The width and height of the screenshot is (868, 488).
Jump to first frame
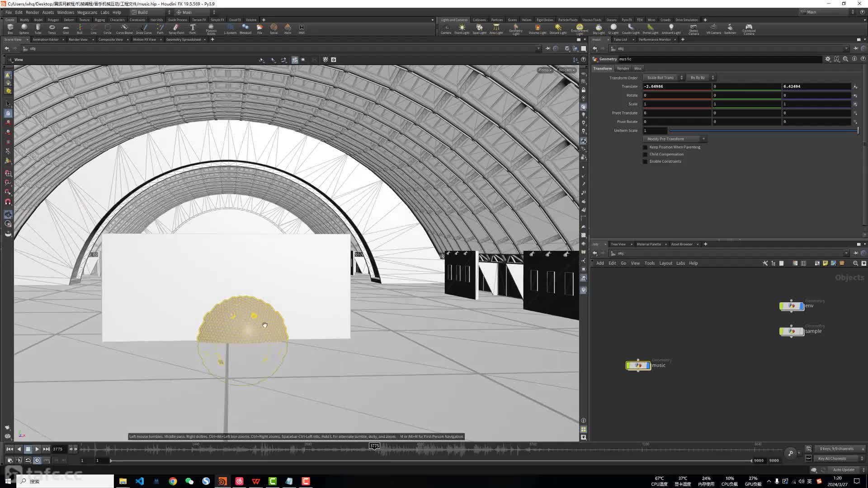point(9,449)
